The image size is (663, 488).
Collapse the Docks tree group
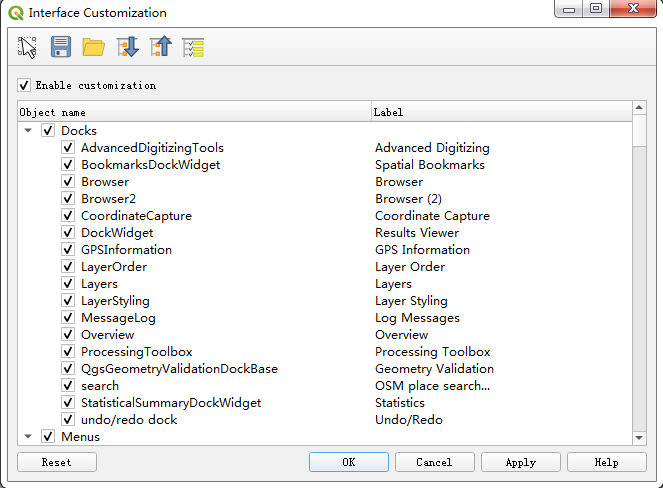[28, 131]
